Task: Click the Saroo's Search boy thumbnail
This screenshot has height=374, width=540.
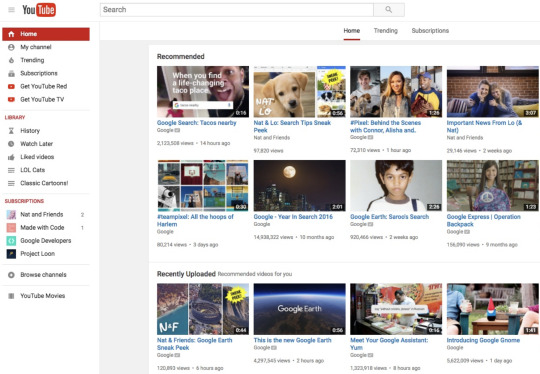Action: pyautogui.click(x=396, y=186)
